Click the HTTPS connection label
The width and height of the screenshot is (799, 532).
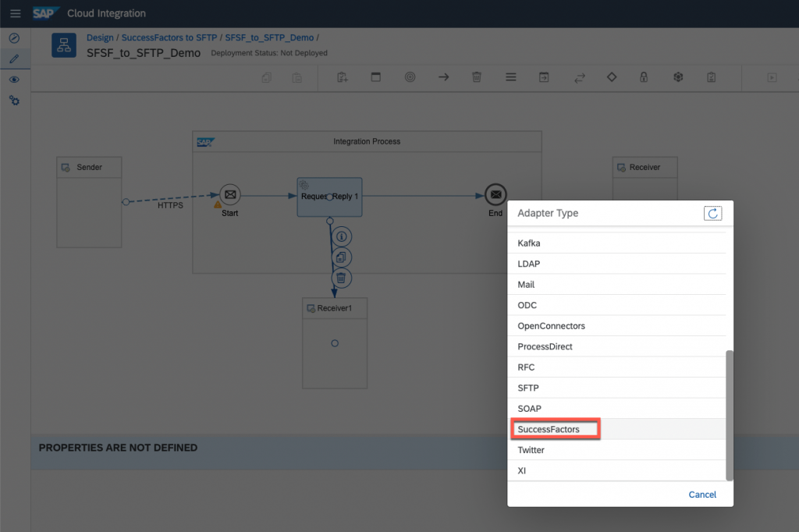[x=170, y=205]
